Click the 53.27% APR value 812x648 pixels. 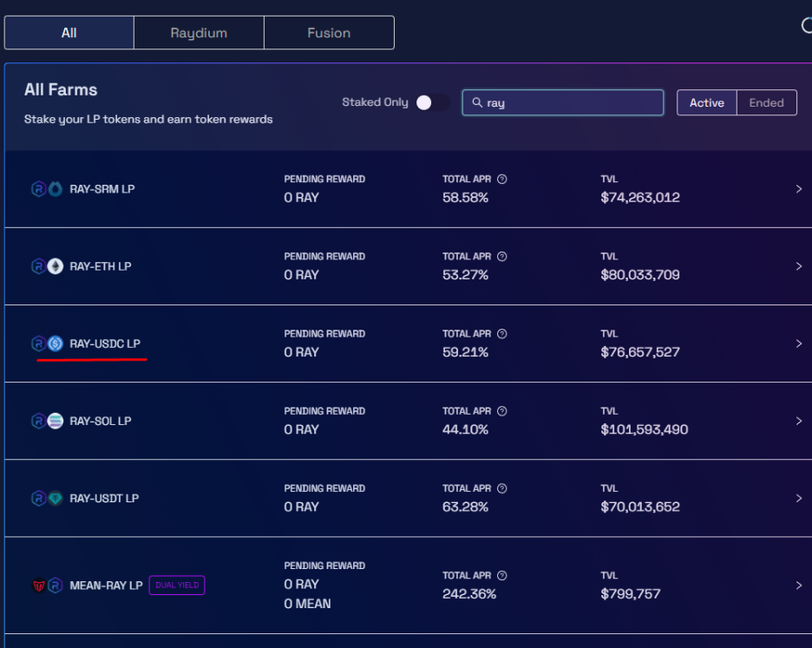[465, 275]
